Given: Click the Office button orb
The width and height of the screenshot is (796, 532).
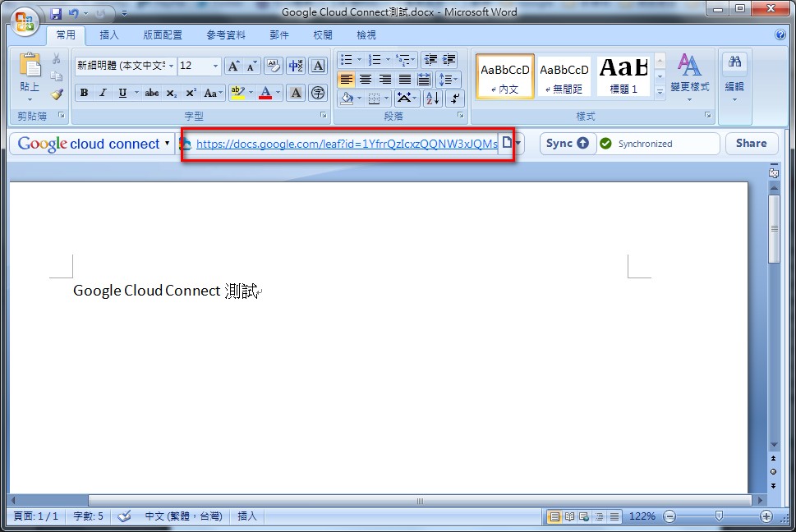Looking at the screenshot, I should tap(25, 22).
